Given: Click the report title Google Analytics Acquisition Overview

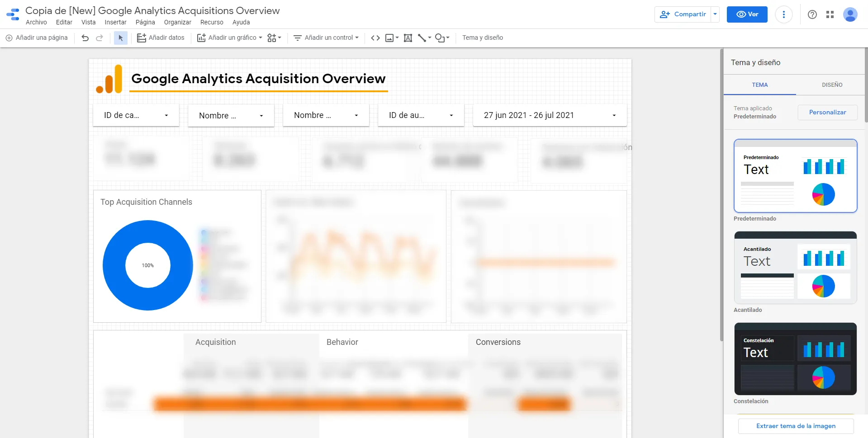Looking at the screenshot, I should [258, 79].
